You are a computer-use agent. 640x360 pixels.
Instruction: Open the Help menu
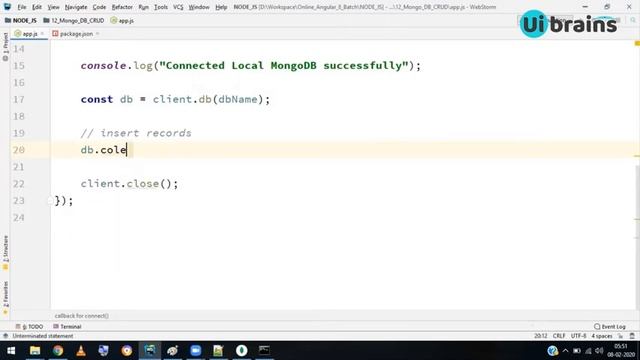[221, 7]
